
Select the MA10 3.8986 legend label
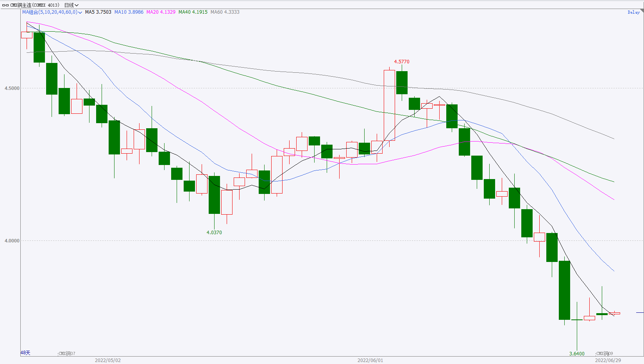click(129, 12)
